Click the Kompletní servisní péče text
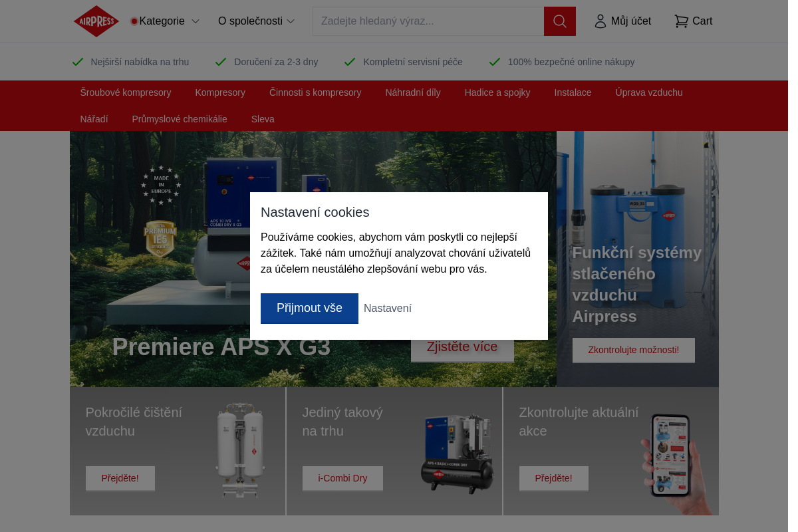 click(413, 62)
